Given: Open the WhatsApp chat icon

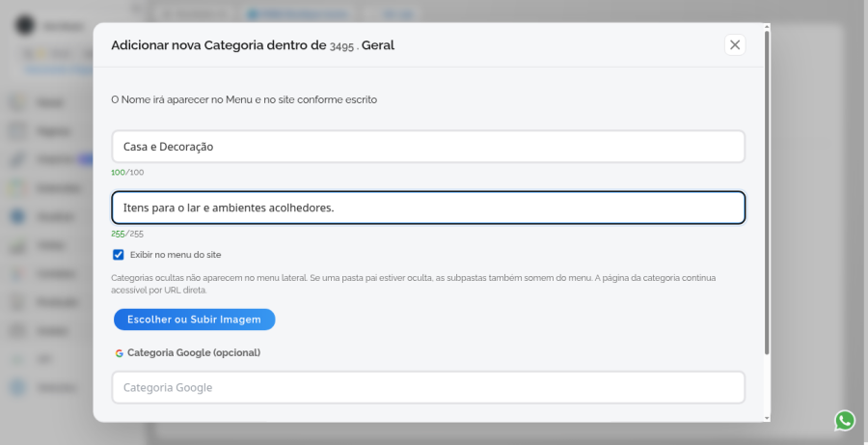Looking at the screenshot, I should 845,421.
